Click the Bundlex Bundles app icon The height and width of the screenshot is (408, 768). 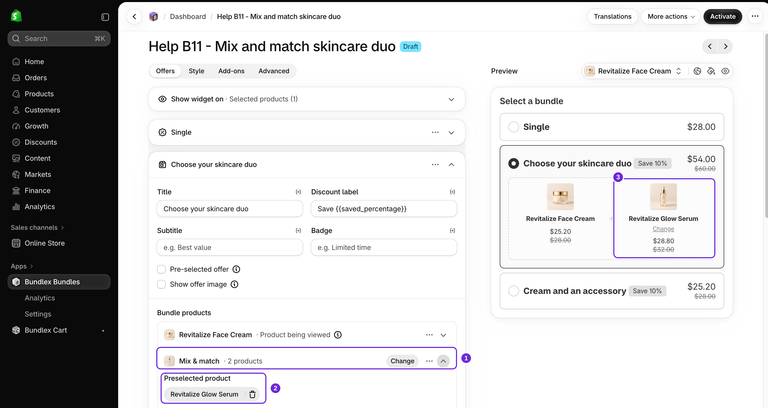[16, 282]
